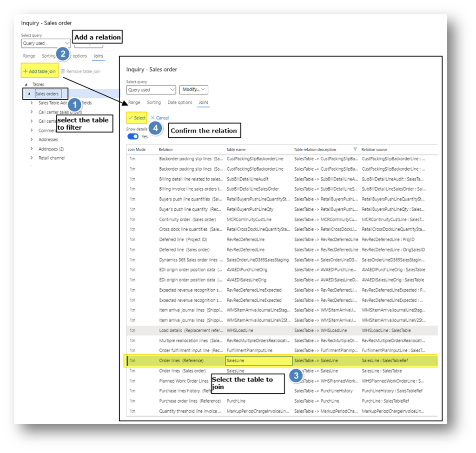The height and width of the screenshot is (453, 476).
Task: Click the highlighted SalesLine table name cell
Action: [258, 361]
